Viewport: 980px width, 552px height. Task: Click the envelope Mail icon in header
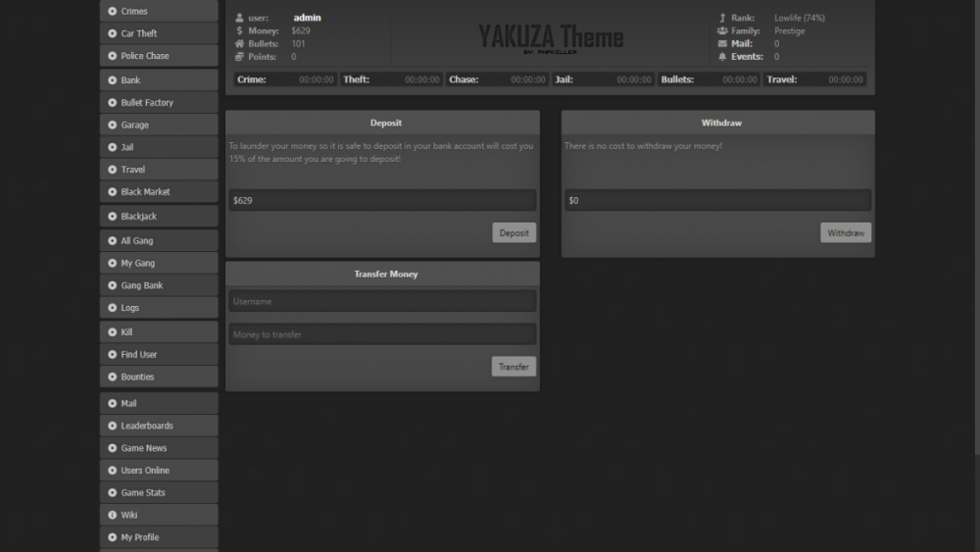click(x=722, y=44)
